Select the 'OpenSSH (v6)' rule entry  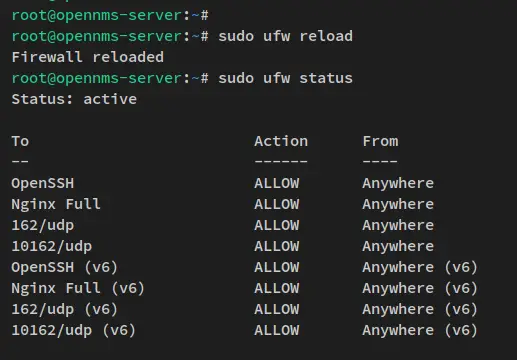65,267
